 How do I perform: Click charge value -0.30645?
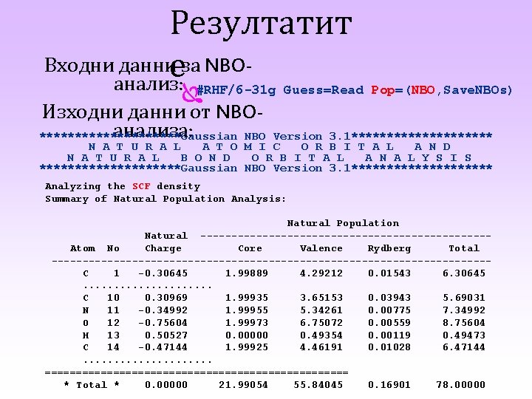163,273
